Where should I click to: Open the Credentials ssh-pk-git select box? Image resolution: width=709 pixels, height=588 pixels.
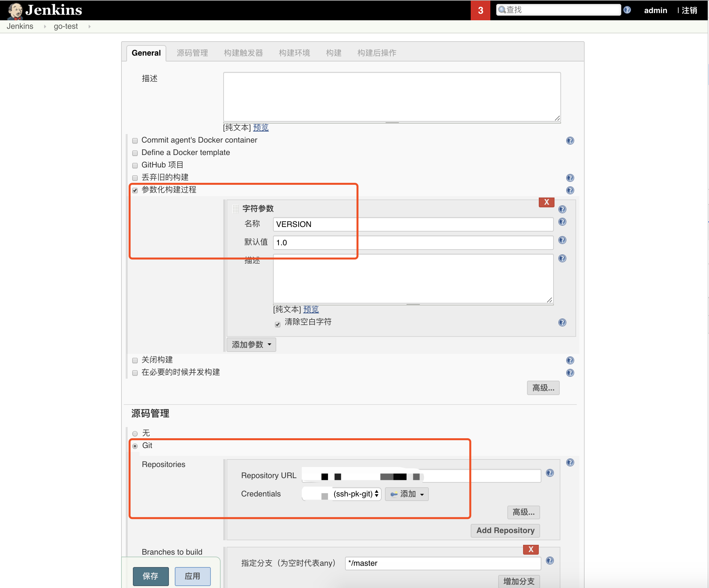355,494
